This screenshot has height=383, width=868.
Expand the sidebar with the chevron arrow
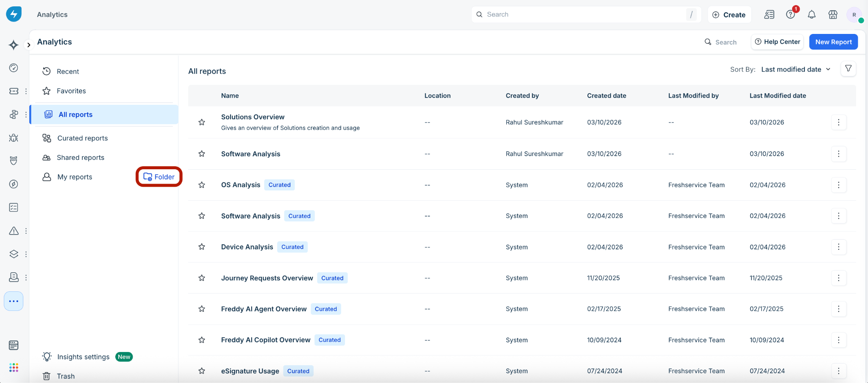28,45
